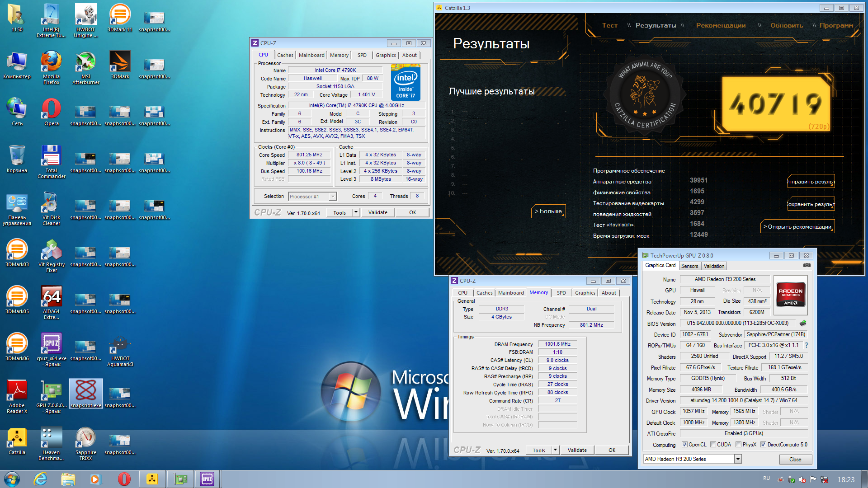Click RU language indicator in tray
Image resolution: width=868 pixels, height=488 pixels.
766,478
